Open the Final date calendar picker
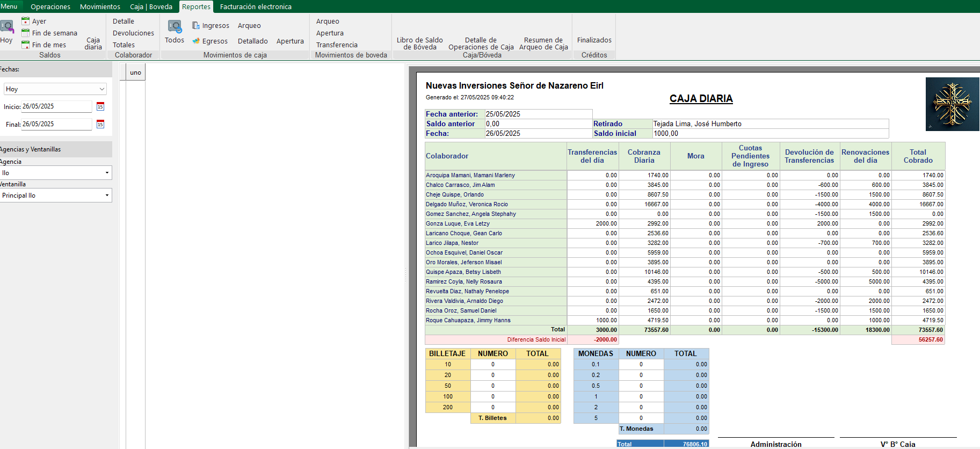 100,124
